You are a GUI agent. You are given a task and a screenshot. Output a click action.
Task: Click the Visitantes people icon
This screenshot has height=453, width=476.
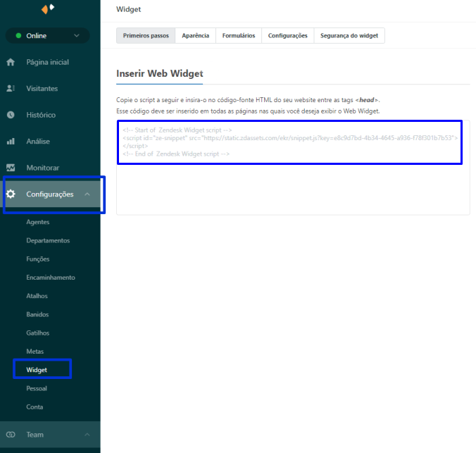tap(11, 88)
